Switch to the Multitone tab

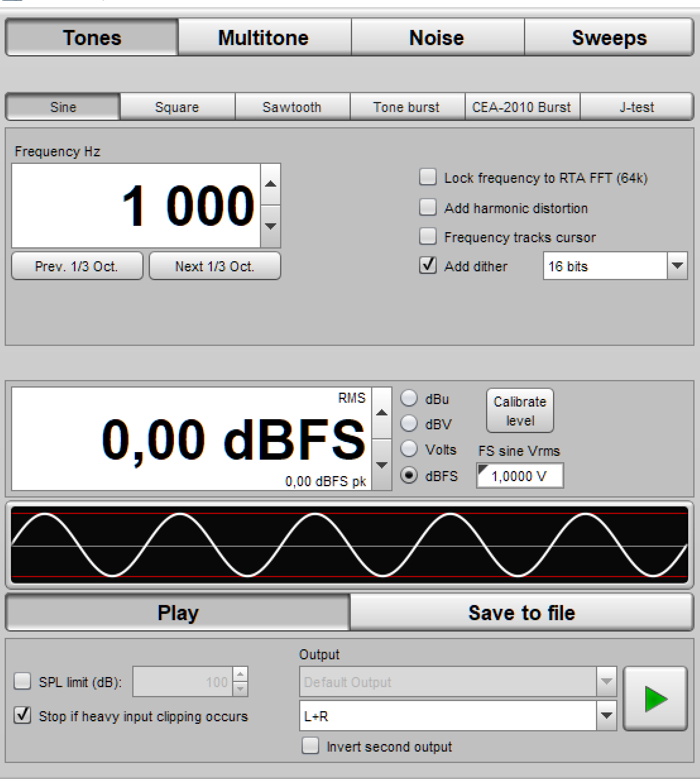tap(264, 37)
